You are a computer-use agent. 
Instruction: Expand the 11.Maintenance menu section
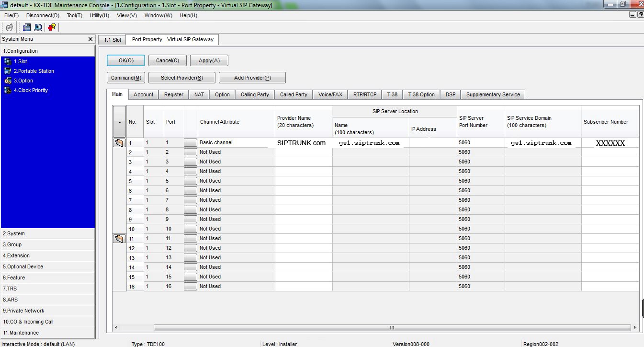[x=48, y=333]
